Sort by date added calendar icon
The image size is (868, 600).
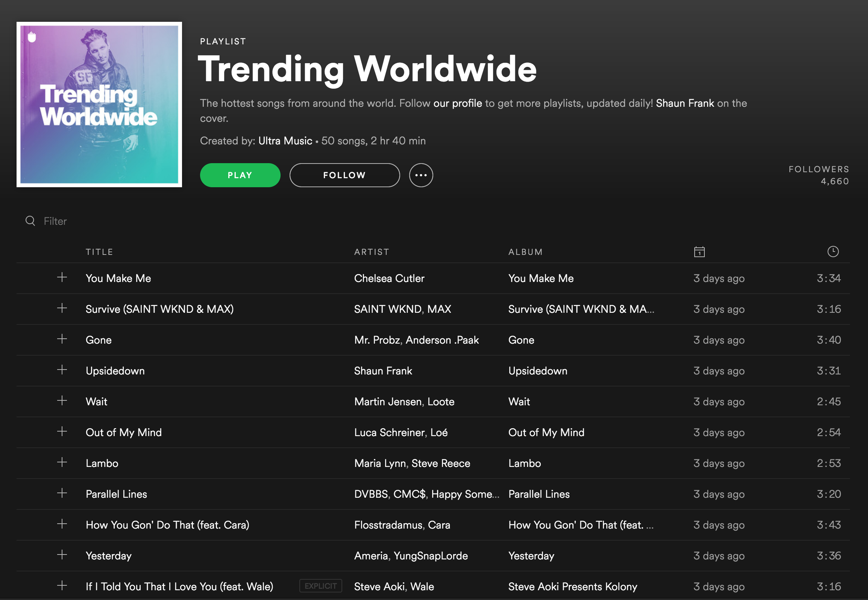click(x=699, y=252)
